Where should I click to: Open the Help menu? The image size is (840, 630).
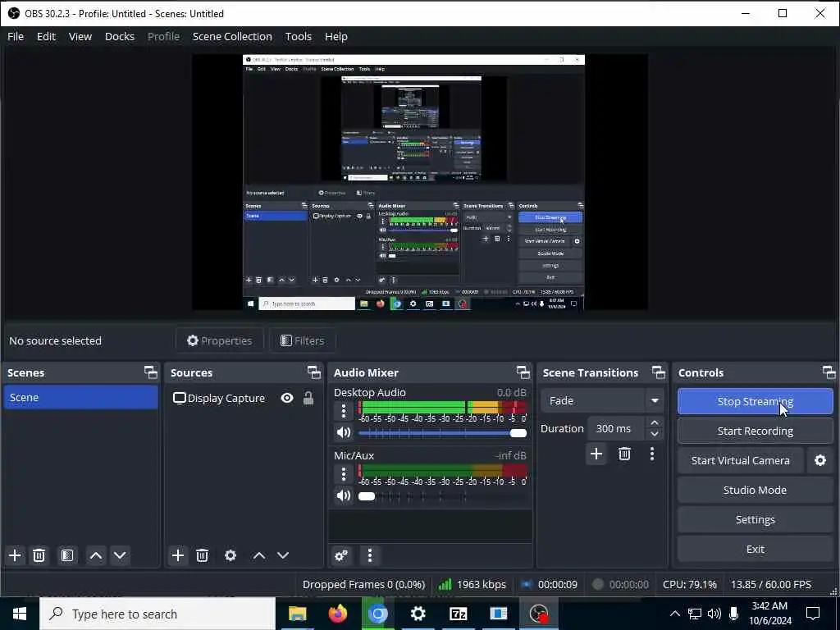(x=336, y=36)
